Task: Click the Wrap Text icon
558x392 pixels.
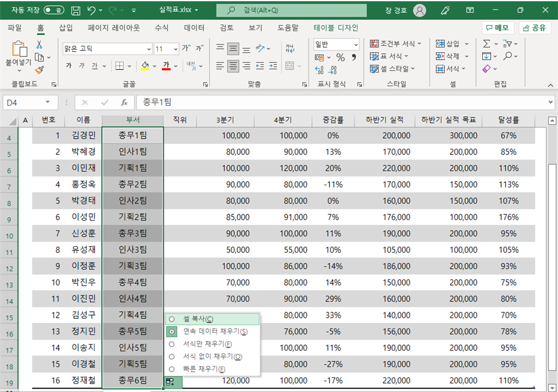Action: click(290, 48)
